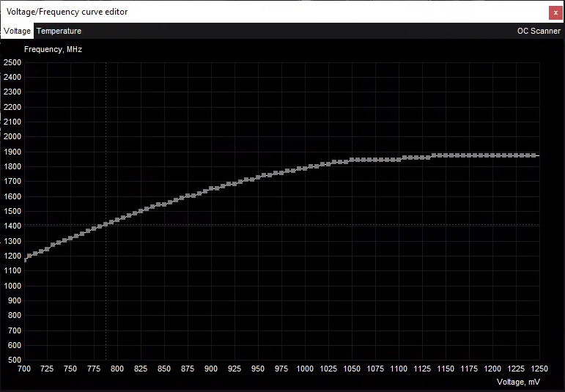Click the curve point at 1050 mV

[x=352, y=160]
